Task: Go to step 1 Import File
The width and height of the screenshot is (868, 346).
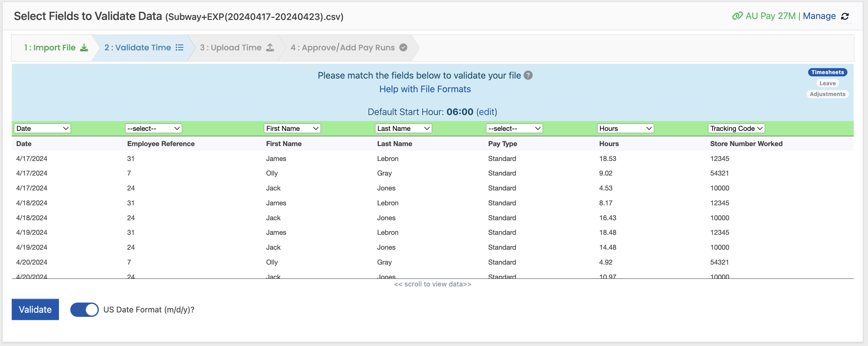Action: 50,48
